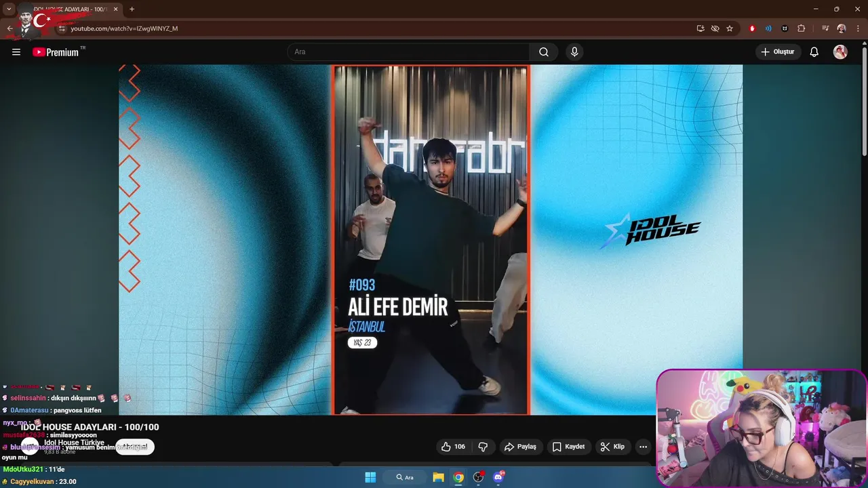Click the video player to pause

431,239
